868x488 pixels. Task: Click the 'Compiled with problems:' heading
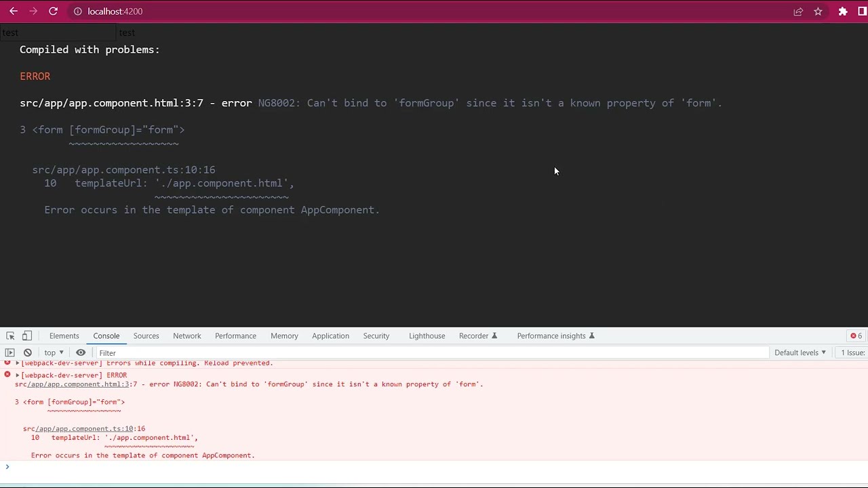(x=90, y=49)
